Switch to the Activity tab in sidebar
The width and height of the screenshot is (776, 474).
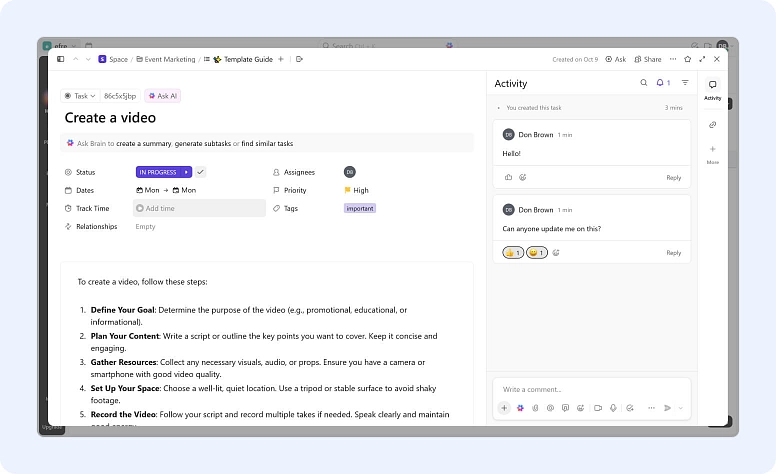point(712,89)
